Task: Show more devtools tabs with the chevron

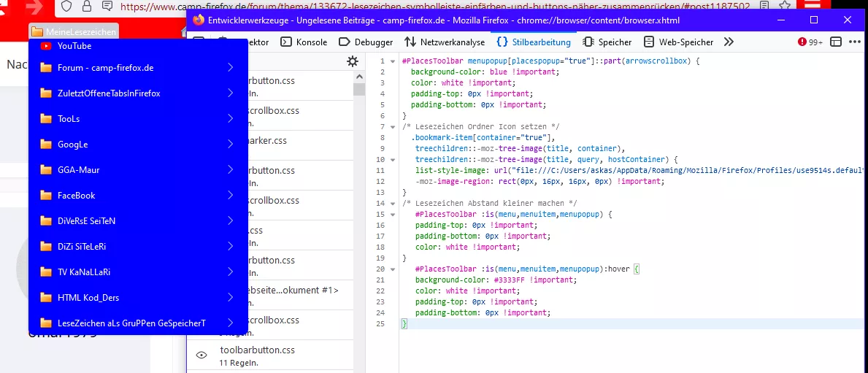Action: [729, 42]
